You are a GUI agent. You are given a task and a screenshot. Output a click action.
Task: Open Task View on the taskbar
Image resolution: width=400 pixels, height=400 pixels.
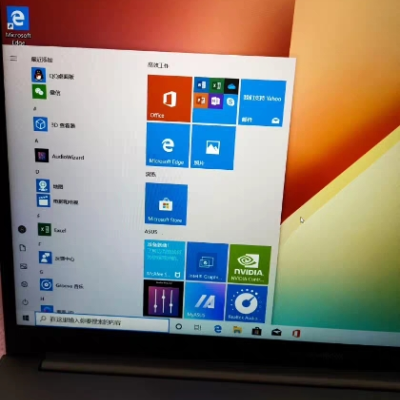[x=197, y=328]
